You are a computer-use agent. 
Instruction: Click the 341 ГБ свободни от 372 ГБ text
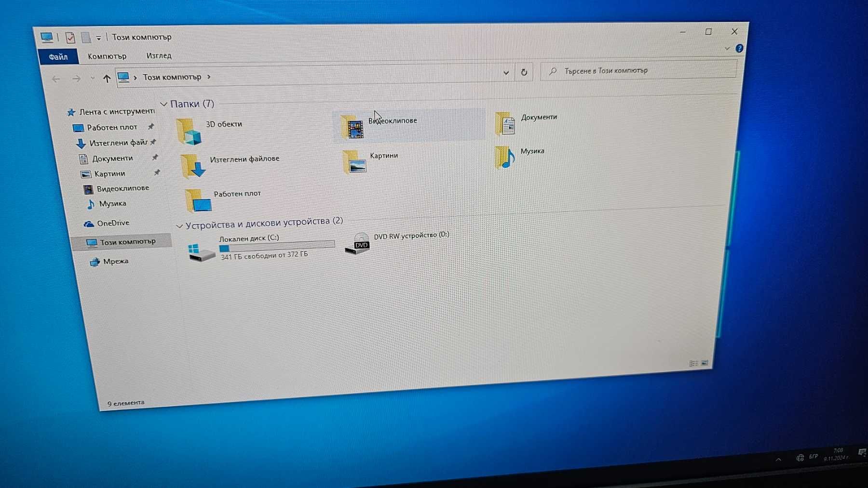point(264,255)
